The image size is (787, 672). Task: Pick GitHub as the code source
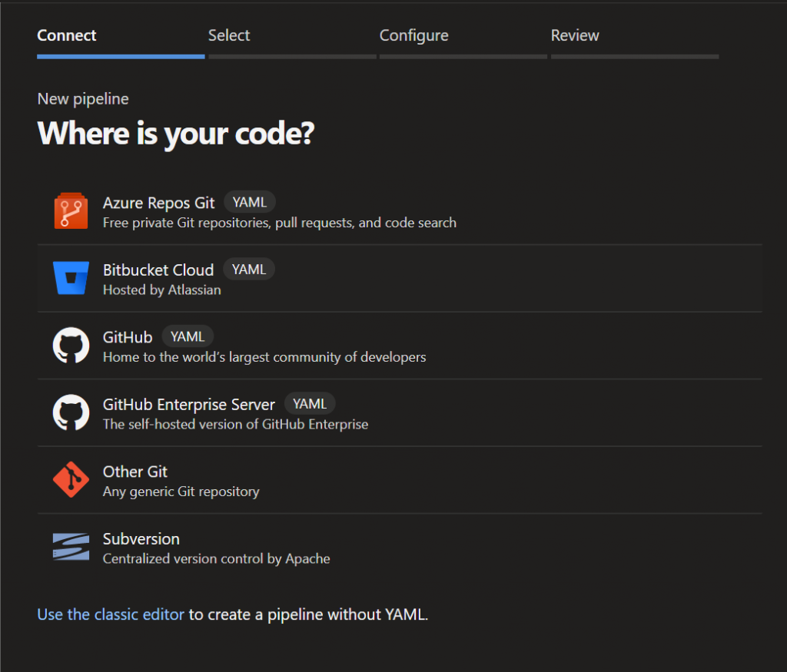pos(400,346)
